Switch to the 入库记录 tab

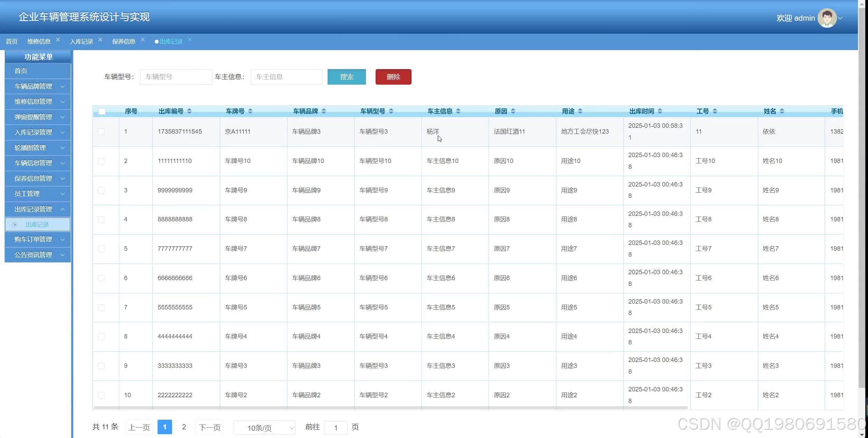coord(82,41)
